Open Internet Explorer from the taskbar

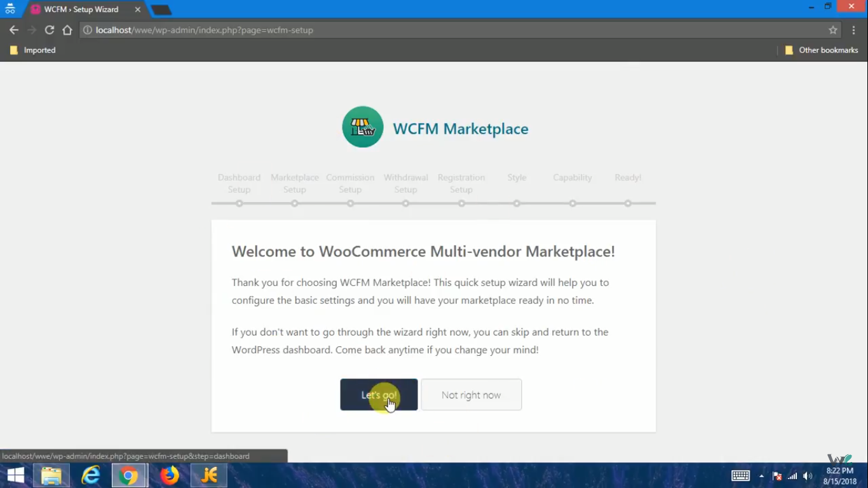[x=91, y=475]
